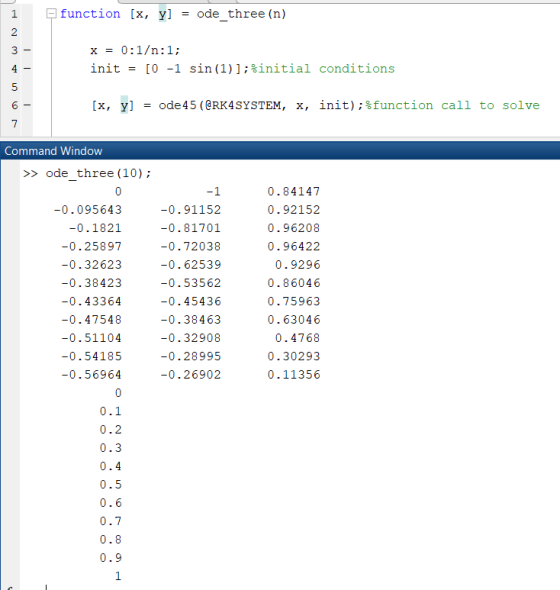Collapse the function code fold on line 1
Viewport: 560px width, 590px height.
click(x=51, y=14)
